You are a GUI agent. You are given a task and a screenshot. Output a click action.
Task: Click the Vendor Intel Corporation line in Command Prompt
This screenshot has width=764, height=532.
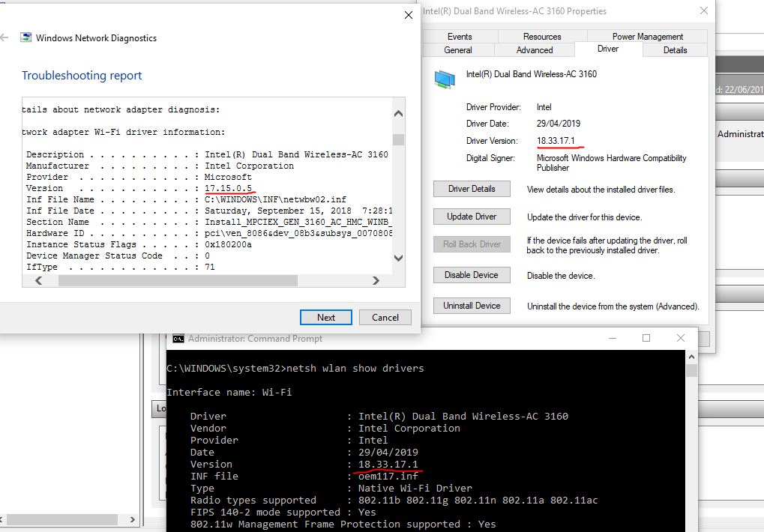click(x=325, y=429)
